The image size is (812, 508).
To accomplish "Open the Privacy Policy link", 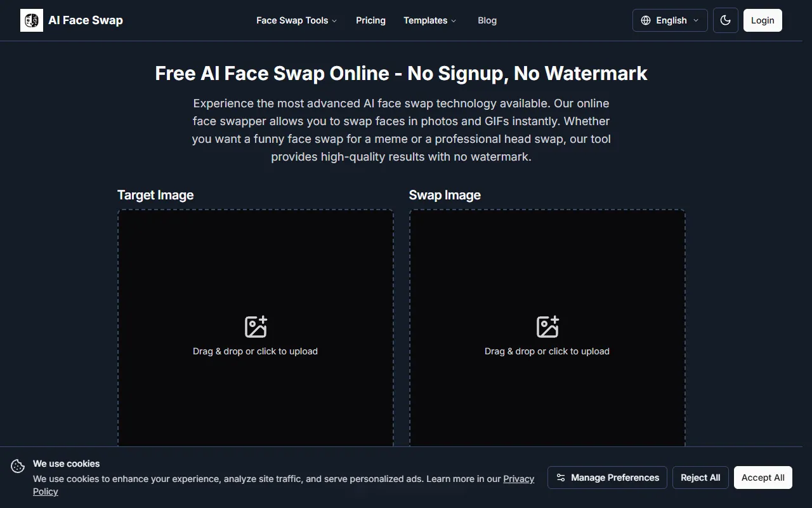I will pos(518,479).
